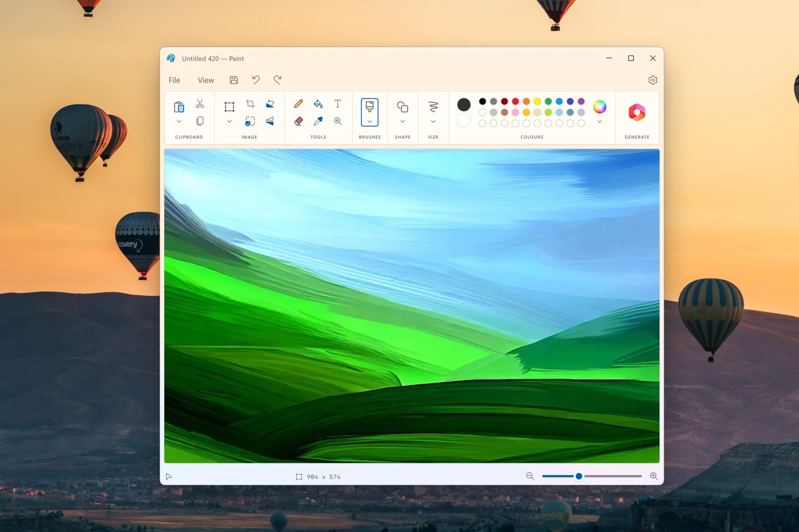This screenshot has height=532, width=799.
Task: Expand the Shape gallery chevron
Action: click(402, 121)
